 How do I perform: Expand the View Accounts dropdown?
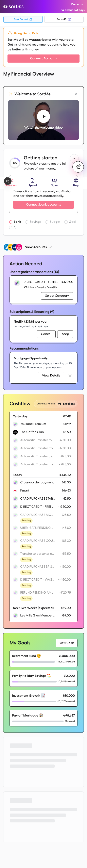coord(38,247)
